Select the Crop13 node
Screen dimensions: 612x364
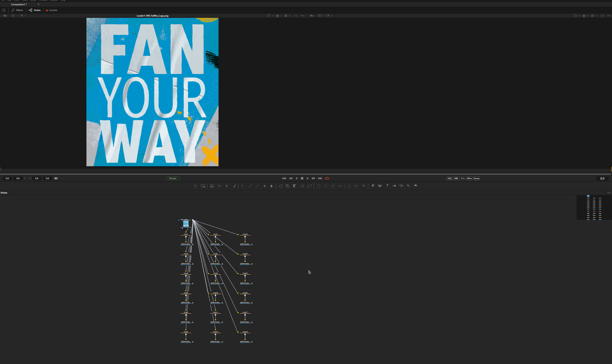pos(245,234)
